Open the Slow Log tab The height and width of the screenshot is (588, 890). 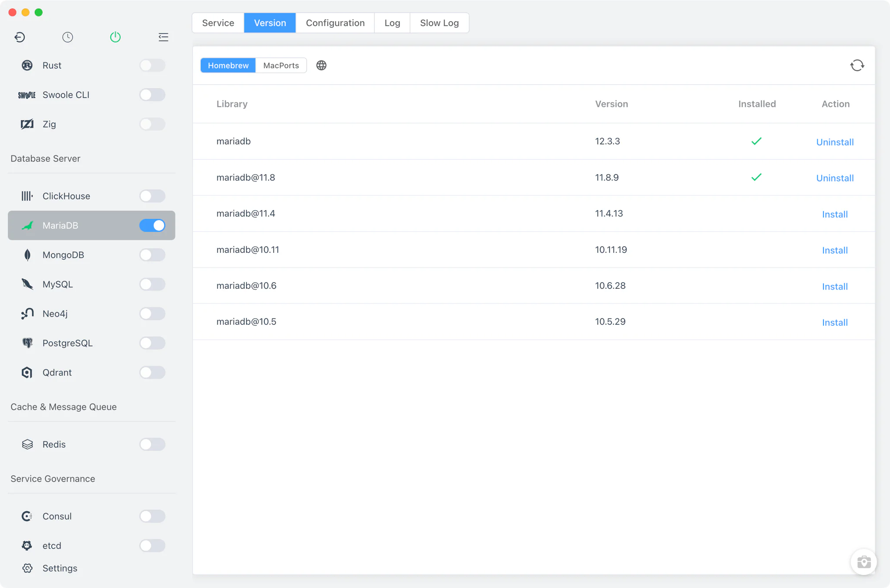coord(439,23)
